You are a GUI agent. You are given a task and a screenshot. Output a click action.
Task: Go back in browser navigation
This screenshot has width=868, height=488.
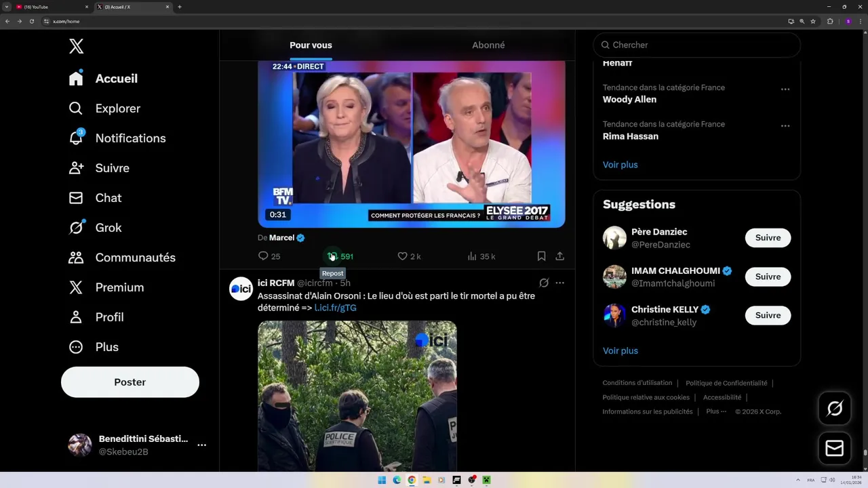7,21
